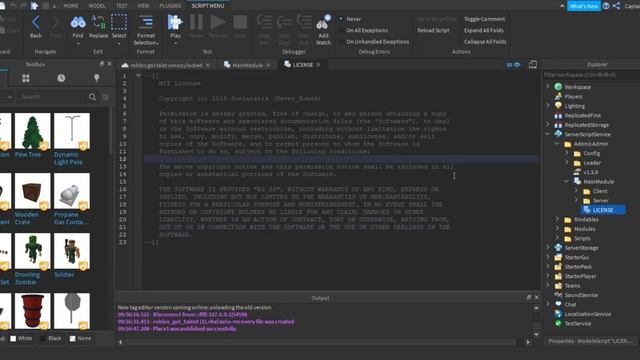Select the Pine Tree thumbnail
Image resolution: width=640 pixels, height=360 pixels.
32,131
